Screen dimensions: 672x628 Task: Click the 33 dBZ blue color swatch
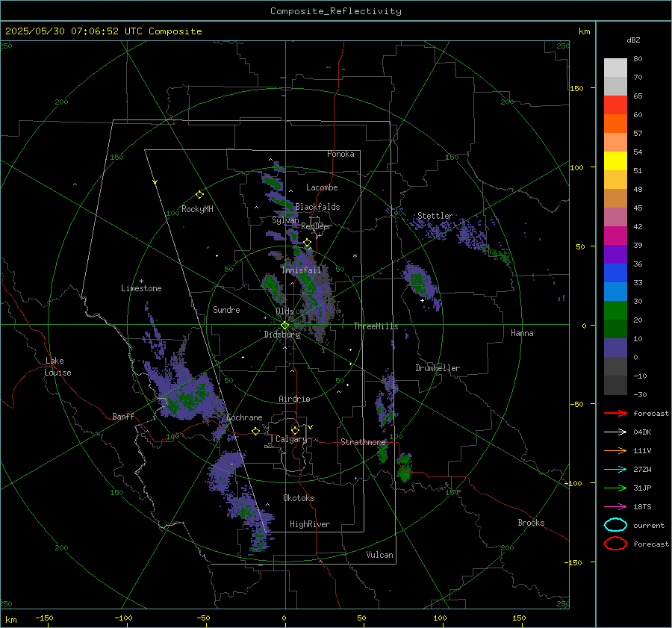(615, 273)
